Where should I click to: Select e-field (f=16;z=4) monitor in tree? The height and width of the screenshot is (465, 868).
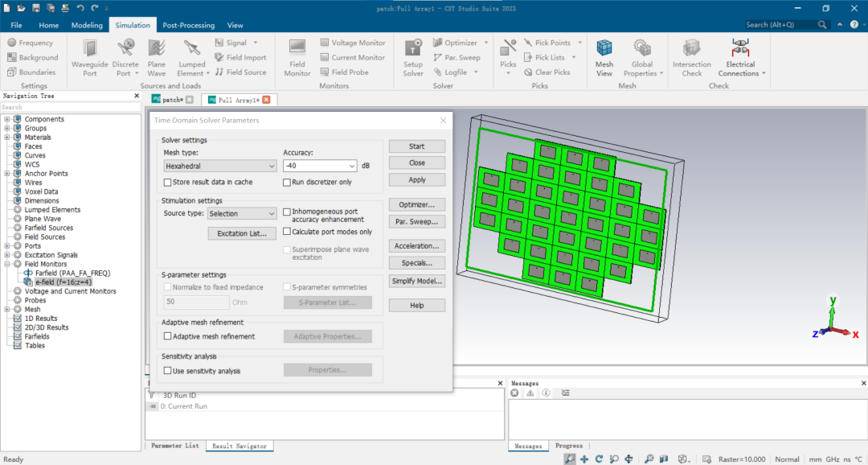(x=63, y=282)
